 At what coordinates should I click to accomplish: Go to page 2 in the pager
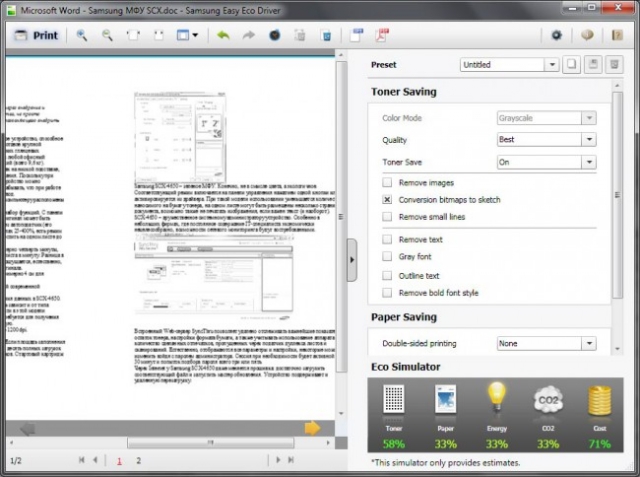(x=139, y=461)
